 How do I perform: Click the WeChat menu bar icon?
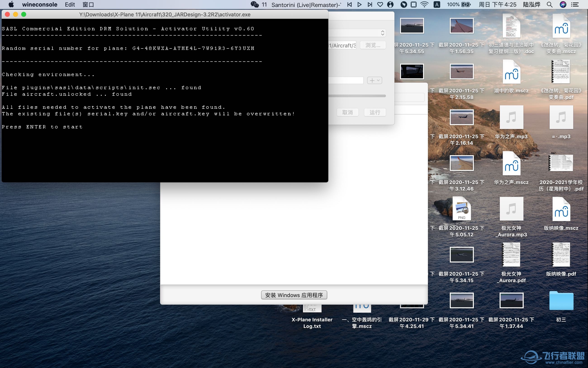pos(254,5)
